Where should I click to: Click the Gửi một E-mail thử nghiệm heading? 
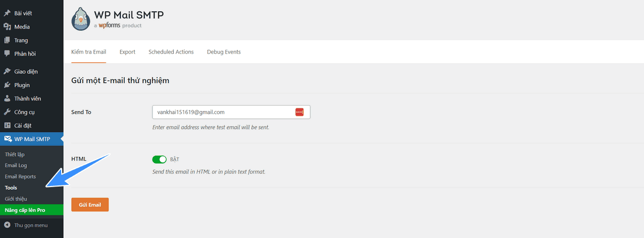(120, 80)
